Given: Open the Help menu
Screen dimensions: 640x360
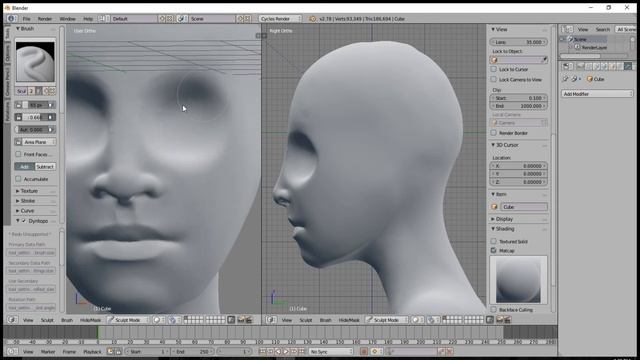Looking at the screenshot, I should [88, 19].
